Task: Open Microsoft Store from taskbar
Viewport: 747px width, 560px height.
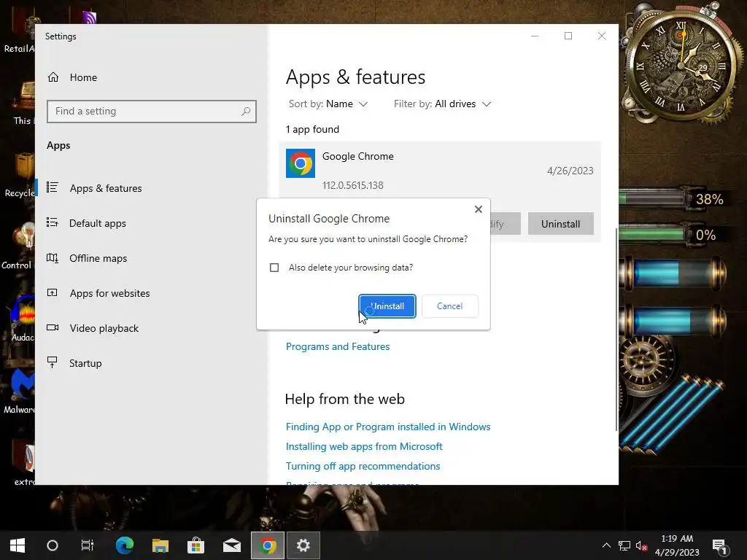Action: [196, 545]
